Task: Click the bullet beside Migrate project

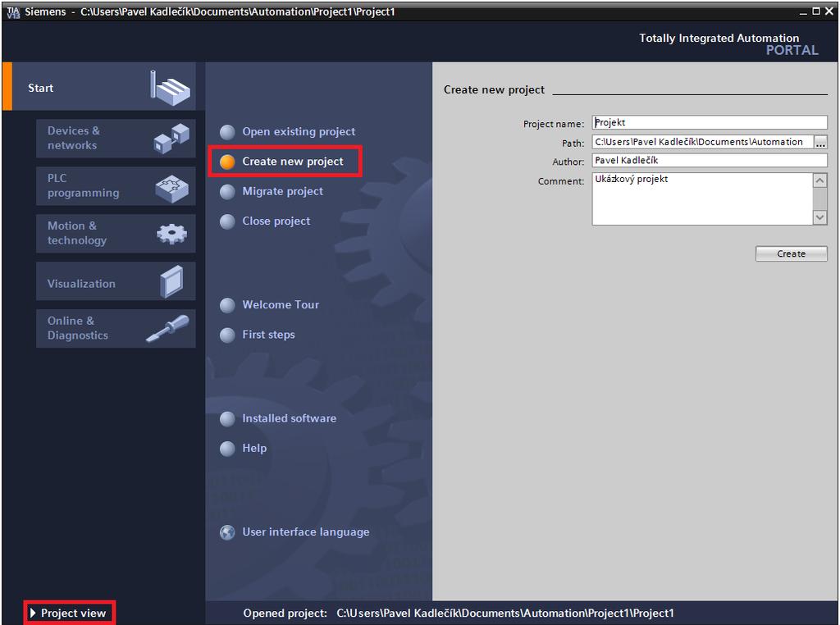Action: click(x=228, y=192)
